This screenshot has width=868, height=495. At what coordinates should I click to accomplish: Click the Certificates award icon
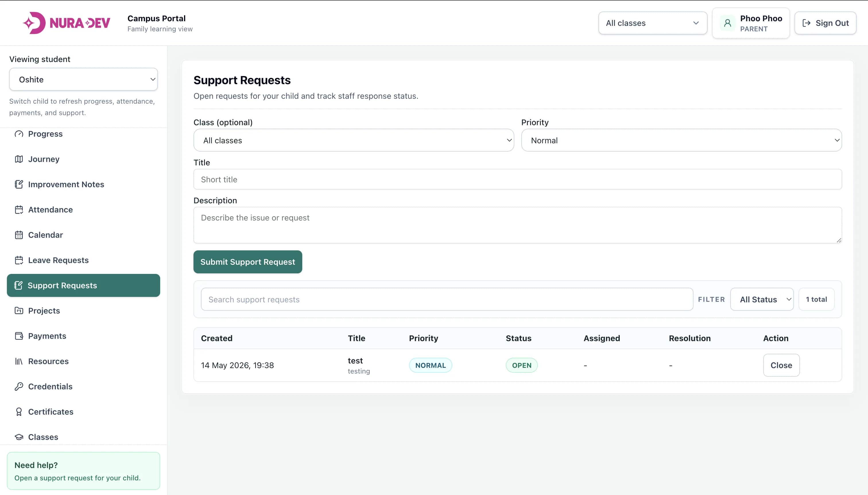point(19,412)
